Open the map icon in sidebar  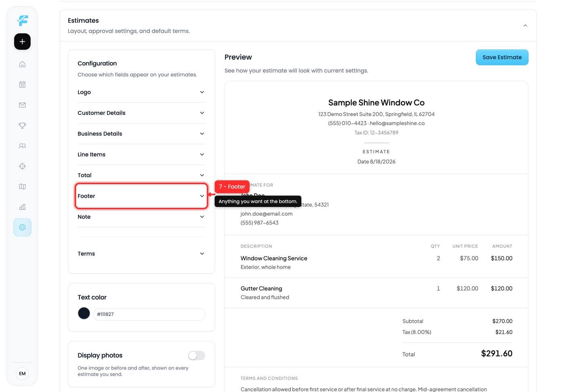click(22, 186)
